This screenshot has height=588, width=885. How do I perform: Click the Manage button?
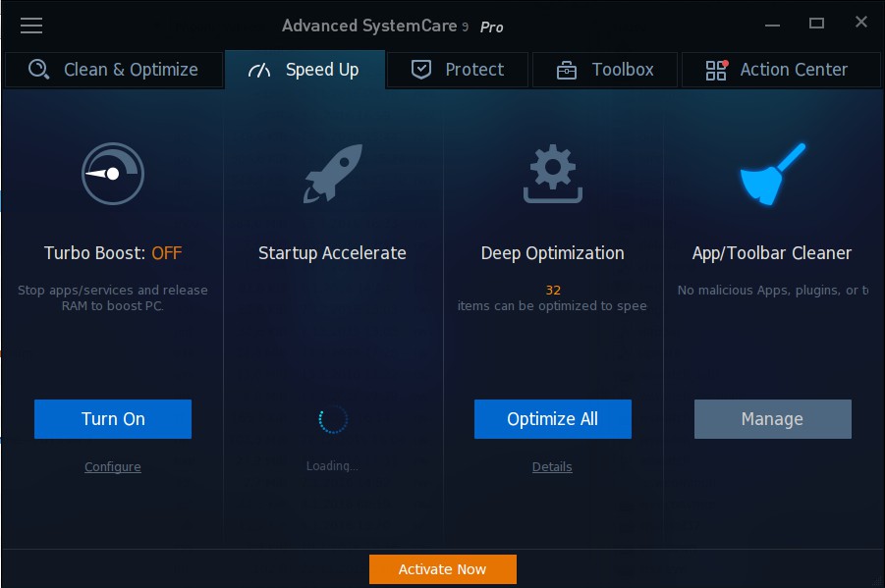(773, 419)
